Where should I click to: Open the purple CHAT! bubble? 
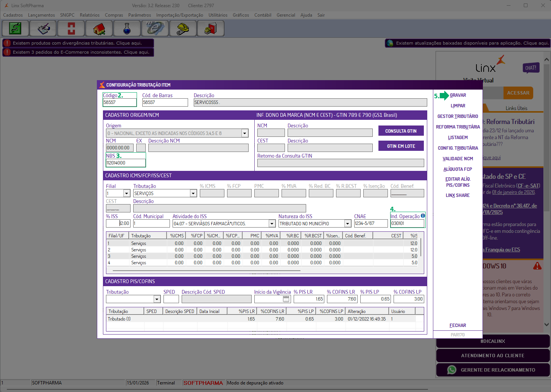[x=531, y=68]
